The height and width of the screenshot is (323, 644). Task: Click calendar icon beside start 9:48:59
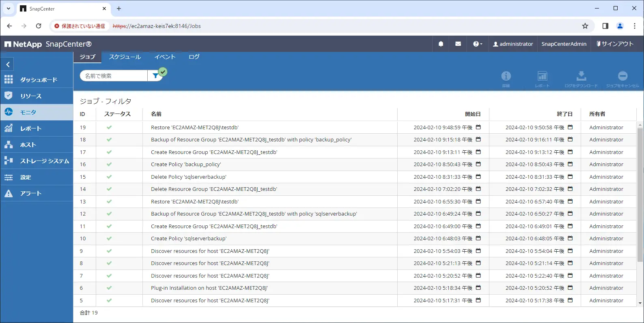[x=478, y=127]
